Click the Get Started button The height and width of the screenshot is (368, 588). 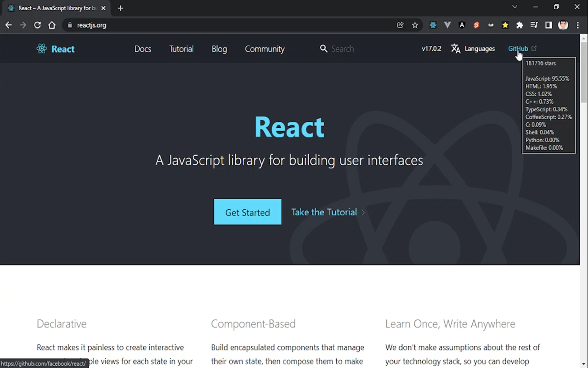click(248, 212)
